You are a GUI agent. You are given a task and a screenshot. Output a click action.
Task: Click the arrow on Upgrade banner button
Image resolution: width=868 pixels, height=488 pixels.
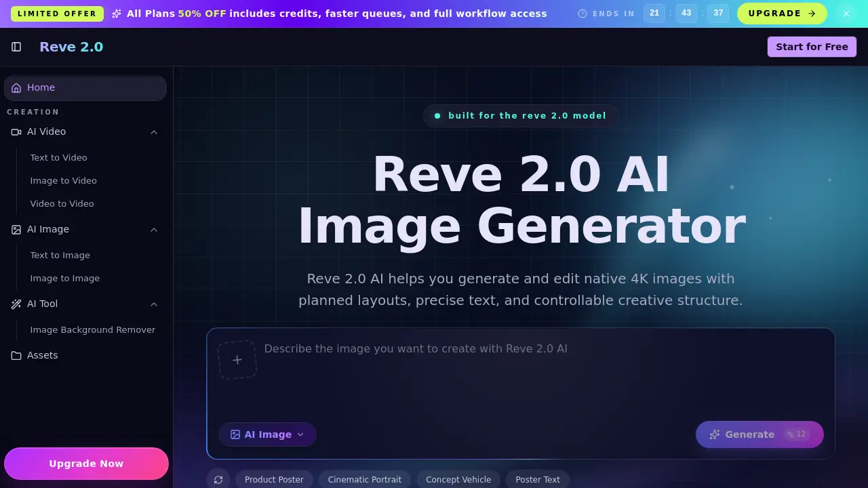point(812,14)
